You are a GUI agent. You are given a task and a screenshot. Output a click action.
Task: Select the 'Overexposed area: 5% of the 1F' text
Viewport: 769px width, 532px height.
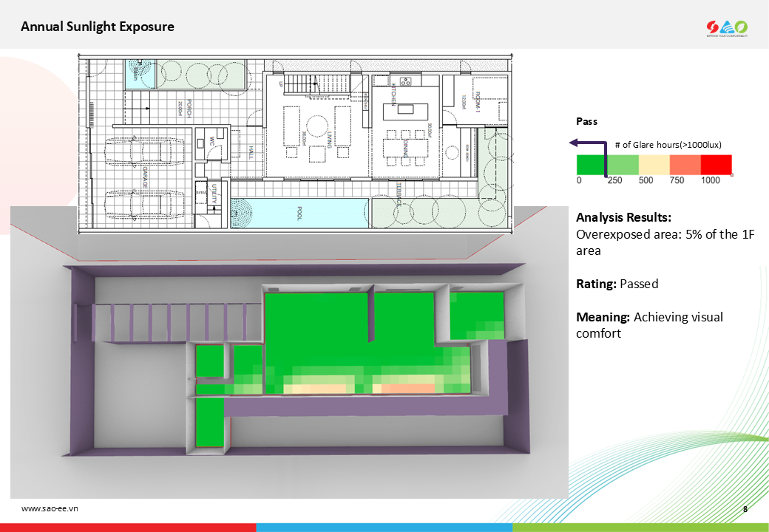click(665, 234)
